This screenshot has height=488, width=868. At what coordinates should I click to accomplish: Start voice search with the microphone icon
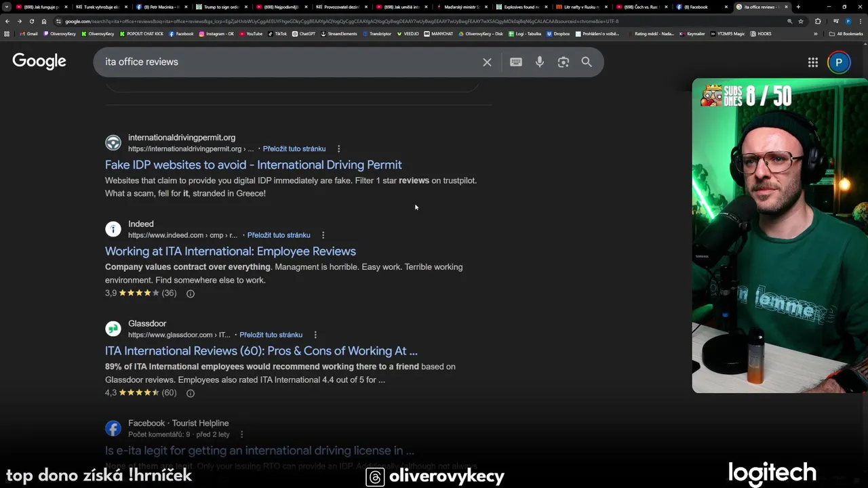pyautogui.click(x=540, y=62)
